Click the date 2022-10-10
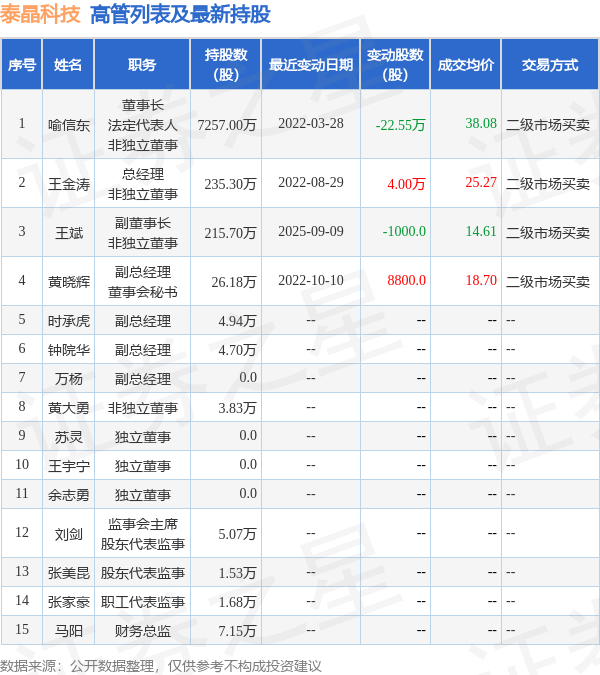The width and height of the screenshot is (600, 675). 311,281
